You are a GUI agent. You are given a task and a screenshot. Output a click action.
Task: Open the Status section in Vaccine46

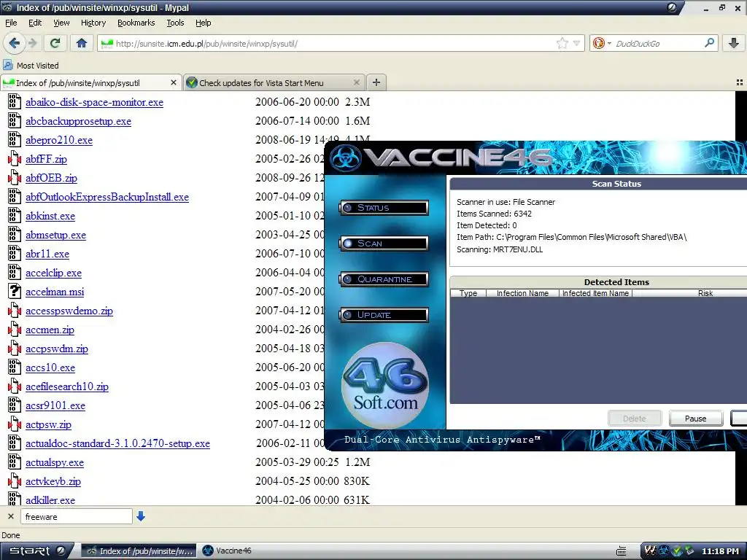[384, 208]
